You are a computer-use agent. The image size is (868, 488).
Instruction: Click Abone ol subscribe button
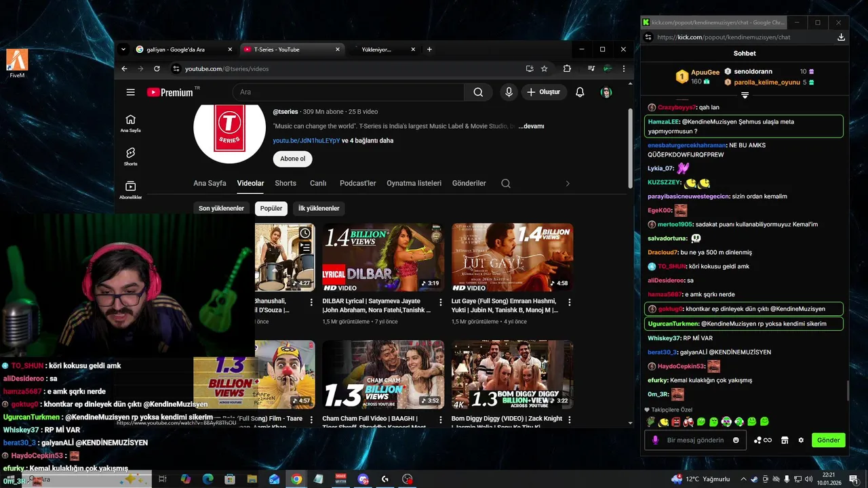click(x=292, y=159)
